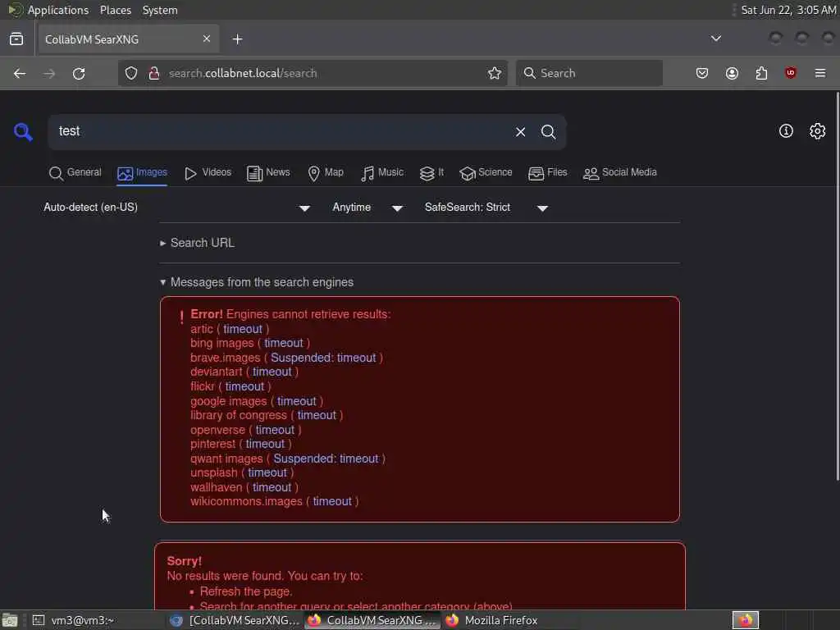The image size is (840, 630).
Task: Click the Firefox toolbar Search box
Action: (x=589, y=73)
